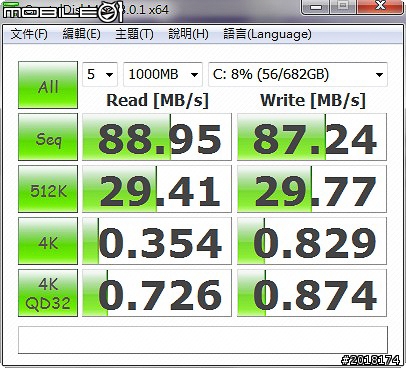Run all benchmarks with All button
406x368 pixels.
(48, 85)
